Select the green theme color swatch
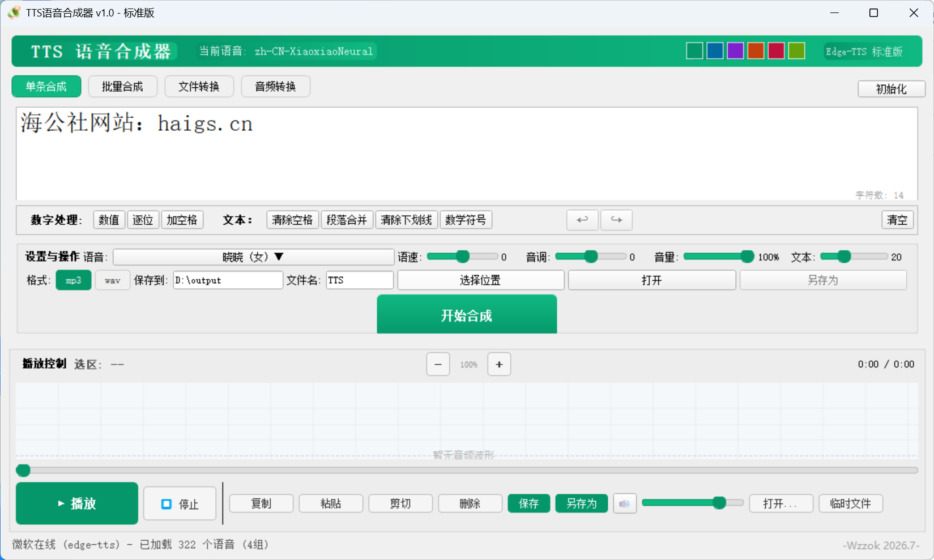Screen dimensions: 934x560 694,51
